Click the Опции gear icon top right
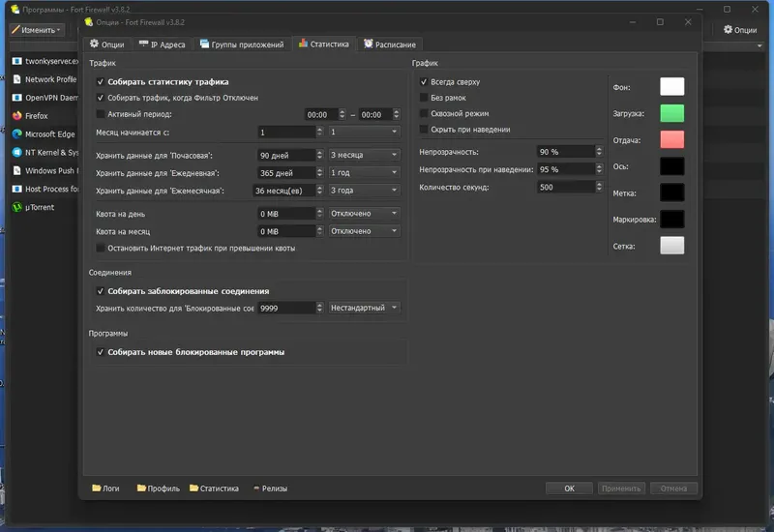The height and width of the screenshot is (532, 774). (729, 30)
